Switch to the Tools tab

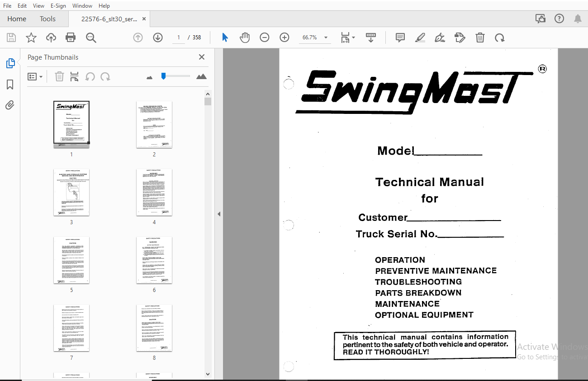47,19
